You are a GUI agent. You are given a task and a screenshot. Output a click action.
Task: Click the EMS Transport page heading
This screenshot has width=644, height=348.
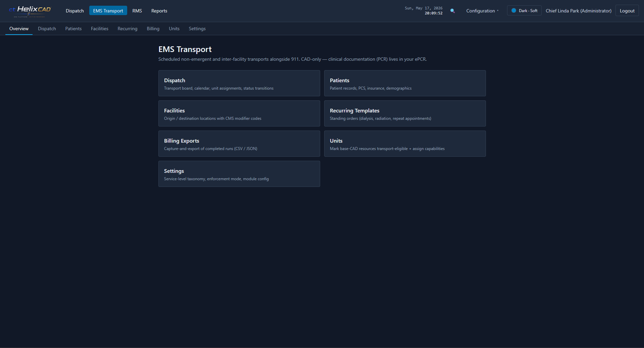tap(185, 49)
